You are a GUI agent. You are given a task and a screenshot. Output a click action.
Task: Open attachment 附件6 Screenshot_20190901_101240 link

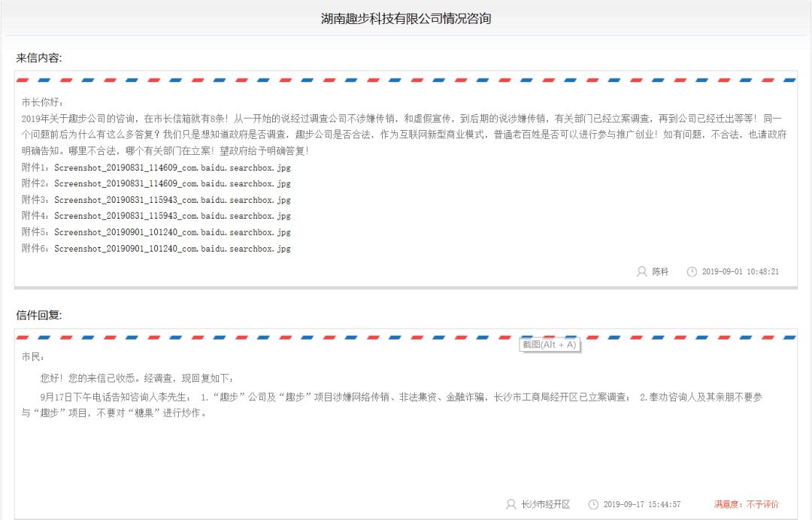click(172, 249)
